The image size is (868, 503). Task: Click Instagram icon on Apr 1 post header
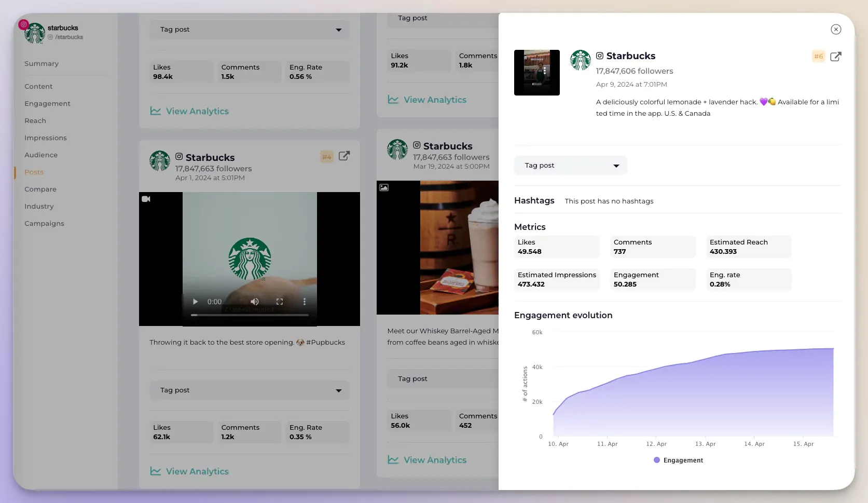click(x=179, y=157)
